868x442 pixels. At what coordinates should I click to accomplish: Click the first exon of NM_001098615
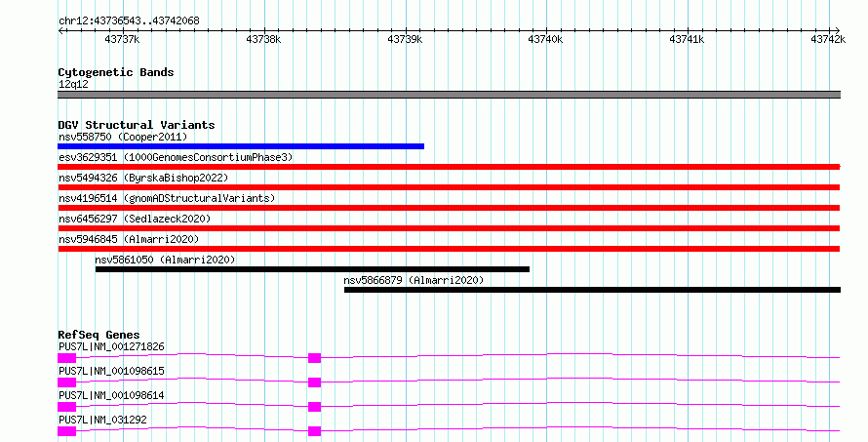pyautogui.click(x=66, y=382)
